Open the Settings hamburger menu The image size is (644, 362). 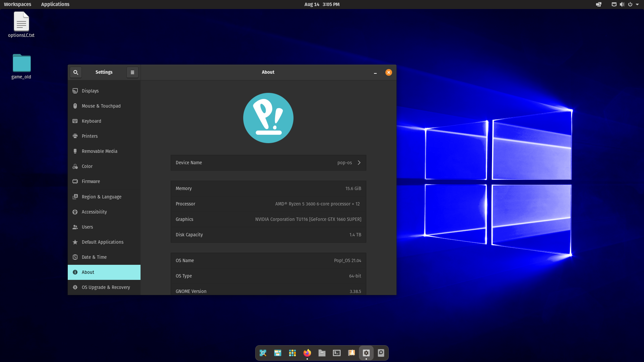tap(132, 72)
